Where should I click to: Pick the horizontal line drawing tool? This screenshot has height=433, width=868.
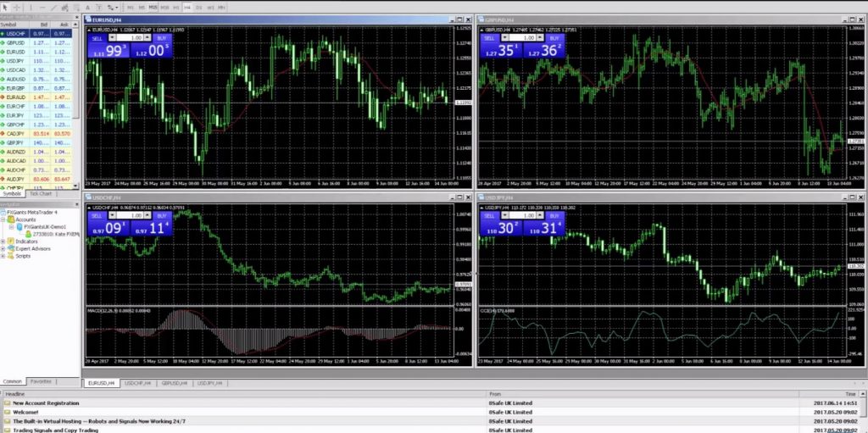[42, 7]
